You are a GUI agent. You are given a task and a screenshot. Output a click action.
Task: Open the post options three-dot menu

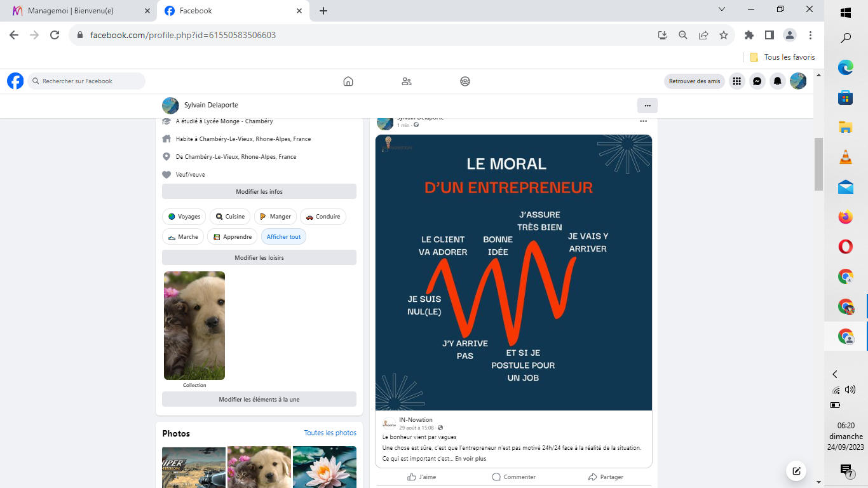click(x=643, y=121)
